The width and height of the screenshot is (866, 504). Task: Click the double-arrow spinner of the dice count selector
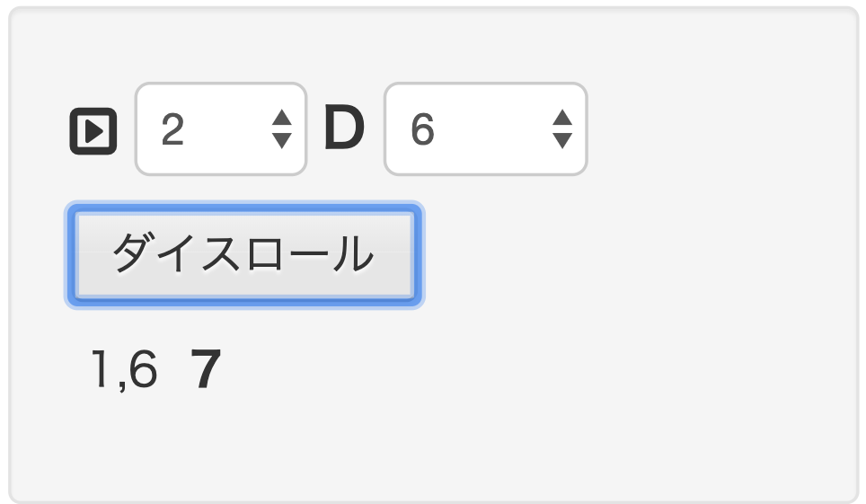281,129
